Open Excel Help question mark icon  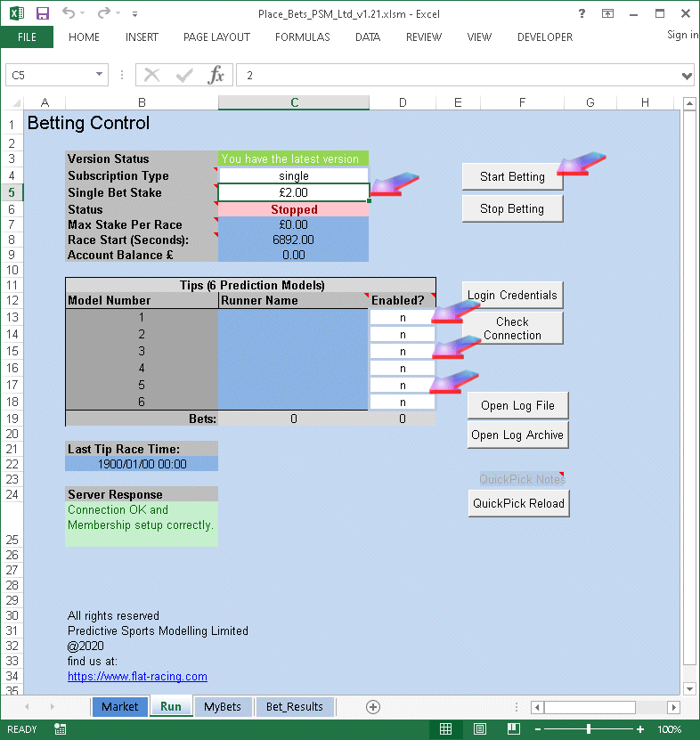(582, 13)
